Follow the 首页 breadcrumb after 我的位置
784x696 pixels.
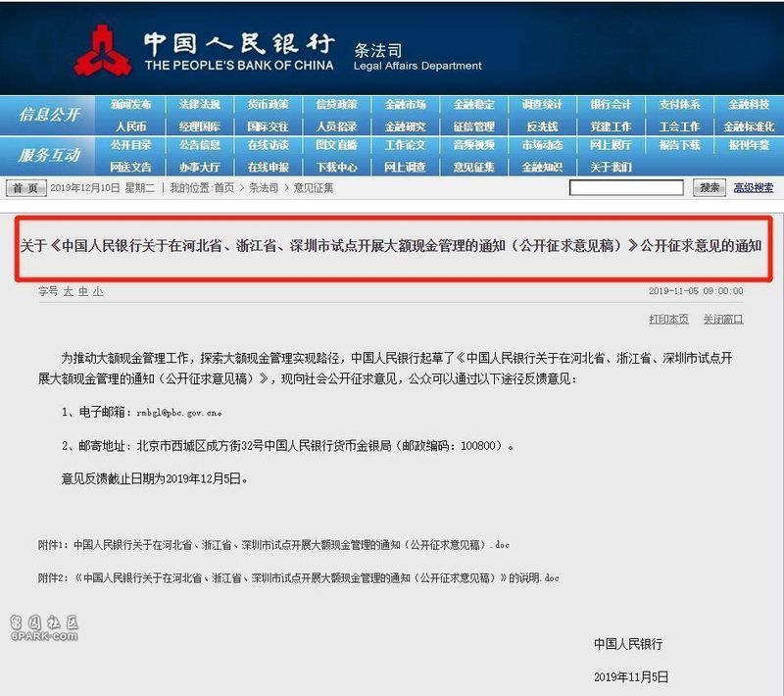click(x=224, y=188)
